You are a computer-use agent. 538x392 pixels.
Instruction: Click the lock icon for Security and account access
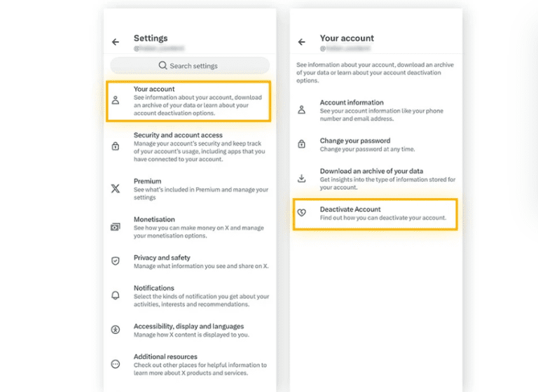(x=116, y=146)
